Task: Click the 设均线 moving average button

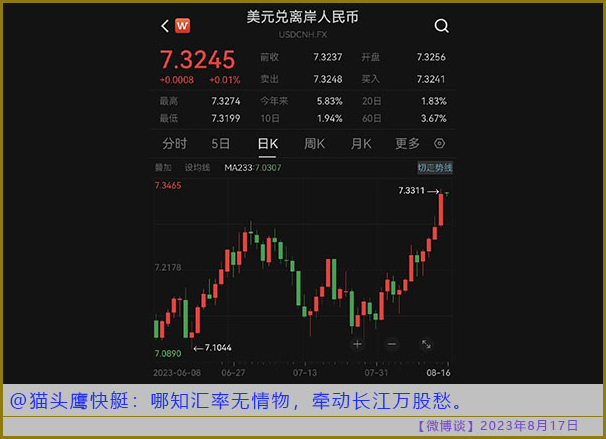Action: tap(197, 167)
